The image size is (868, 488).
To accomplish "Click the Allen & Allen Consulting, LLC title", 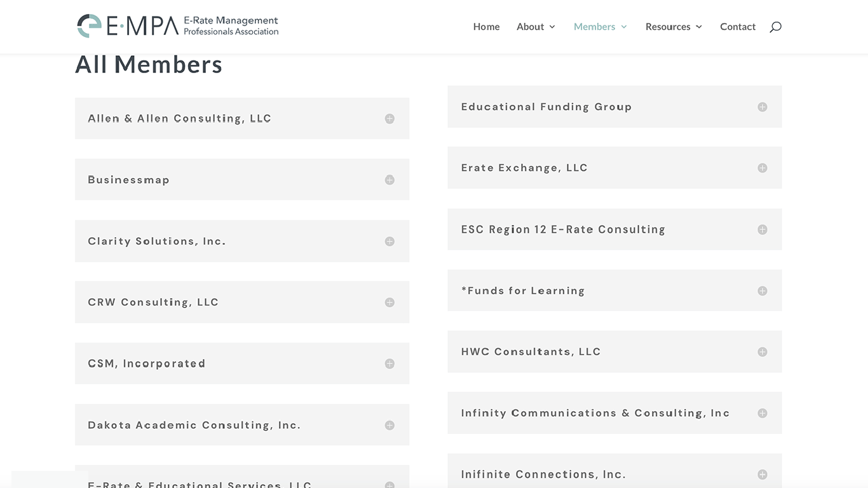I will coord(179,119).
